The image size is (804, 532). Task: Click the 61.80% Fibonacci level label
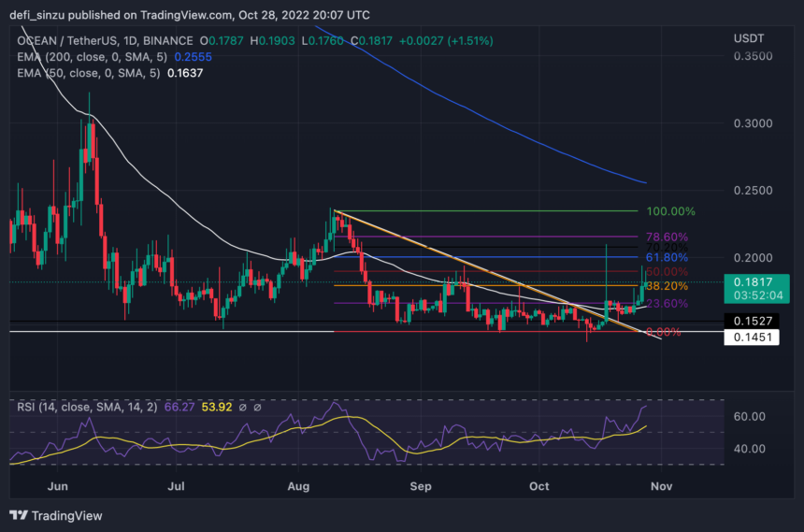667,257
